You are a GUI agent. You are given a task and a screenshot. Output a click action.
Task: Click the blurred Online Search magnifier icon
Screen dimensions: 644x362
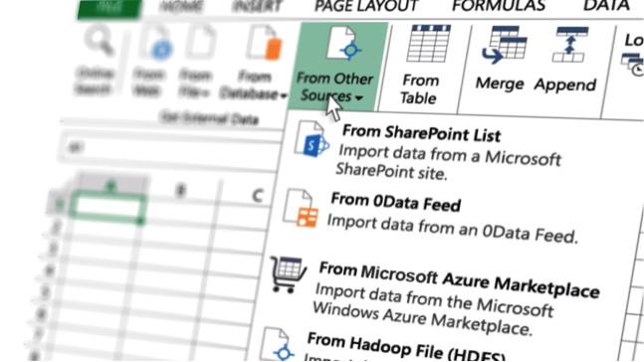98,41
